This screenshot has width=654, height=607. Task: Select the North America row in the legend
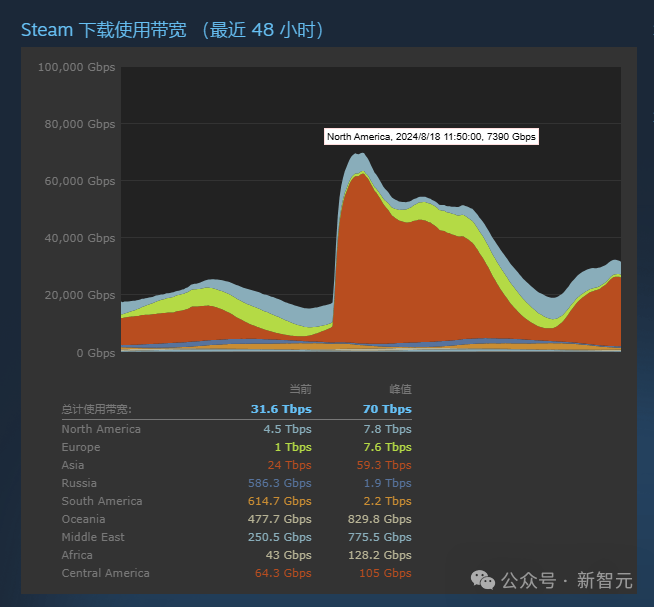click(236, 429)
